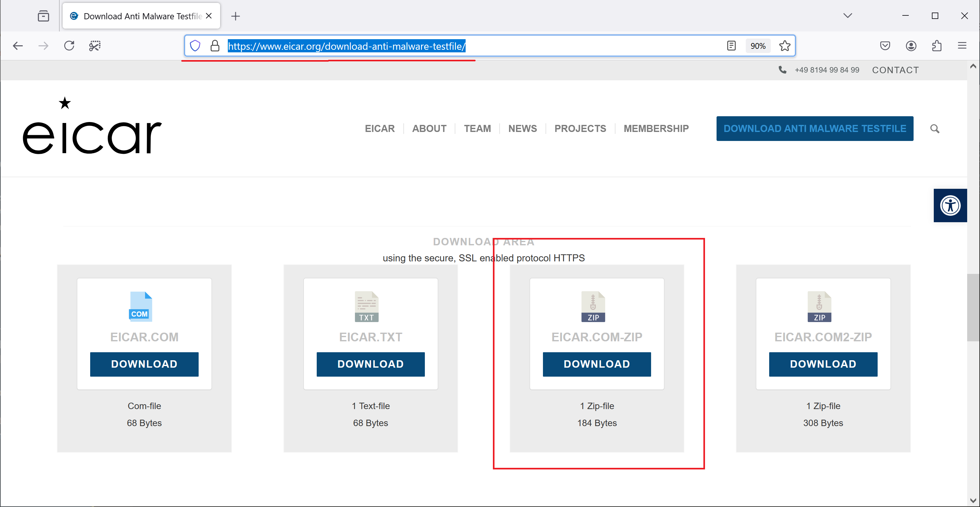Viewport: 980px width, 507px height.
Task: Maximize the Firefox window
Action: 935,16
